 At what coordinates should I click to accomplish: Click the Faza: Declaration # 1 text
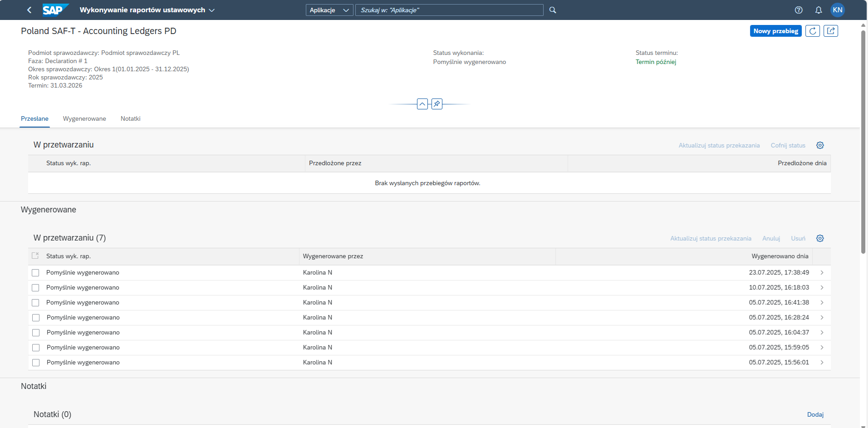58,61
